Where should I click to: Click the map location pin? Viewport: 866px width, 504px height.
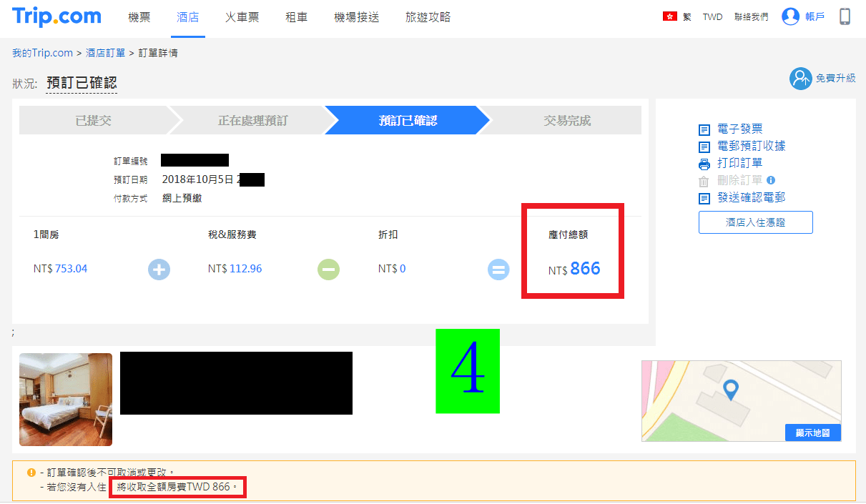click(730, 390)
